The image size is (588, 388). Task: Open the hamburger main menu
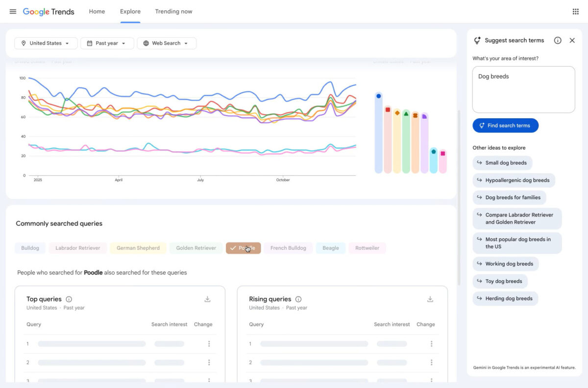tap(13, 12)
